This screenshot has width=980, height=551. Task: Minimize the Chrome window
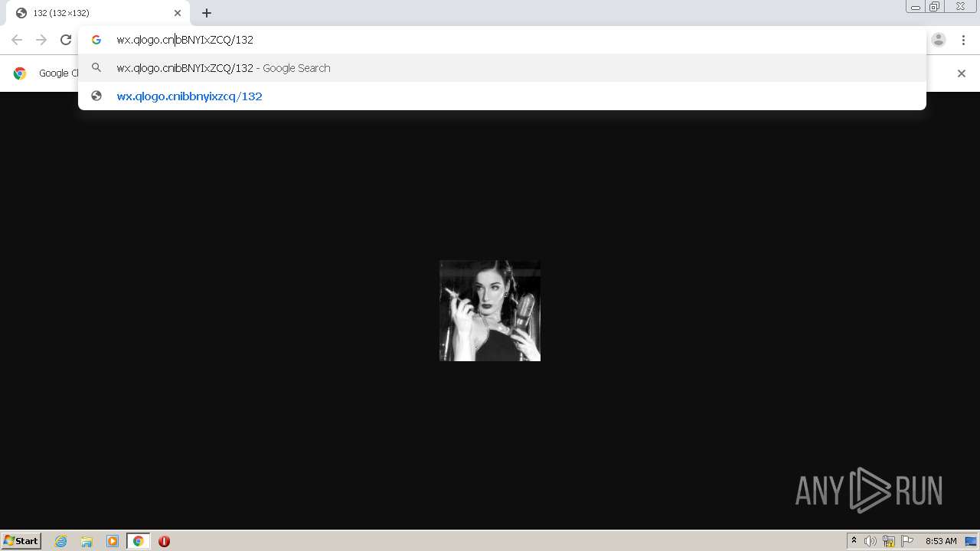(x=916, y=7)
